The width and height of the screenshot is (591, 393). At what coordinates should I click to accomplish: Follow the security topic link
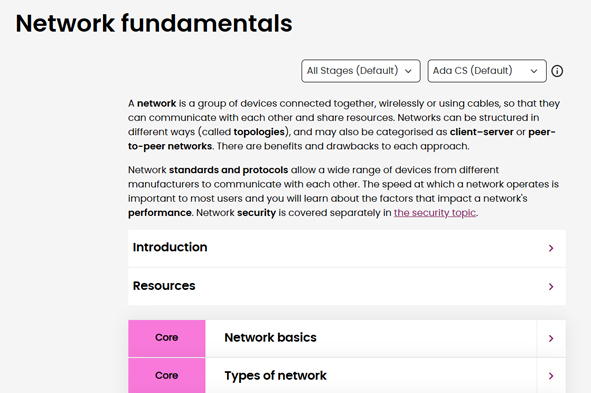click(435, 213)
